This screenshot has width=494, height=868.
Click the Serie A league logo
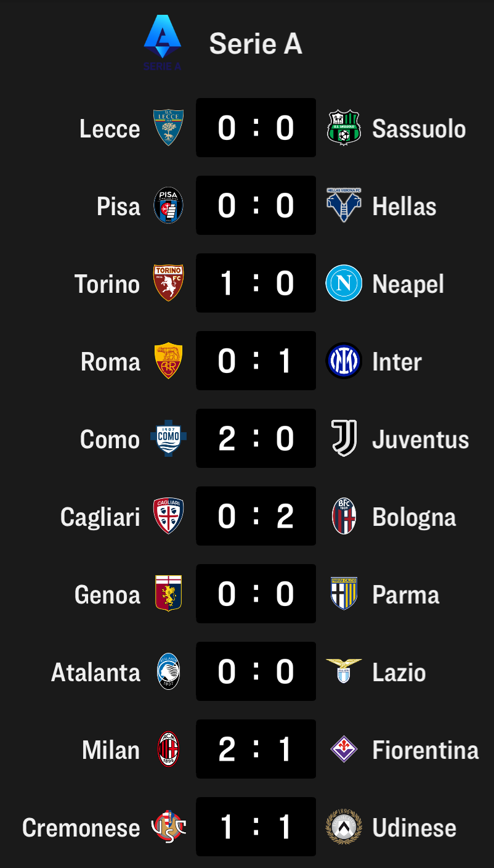[162, 42]
